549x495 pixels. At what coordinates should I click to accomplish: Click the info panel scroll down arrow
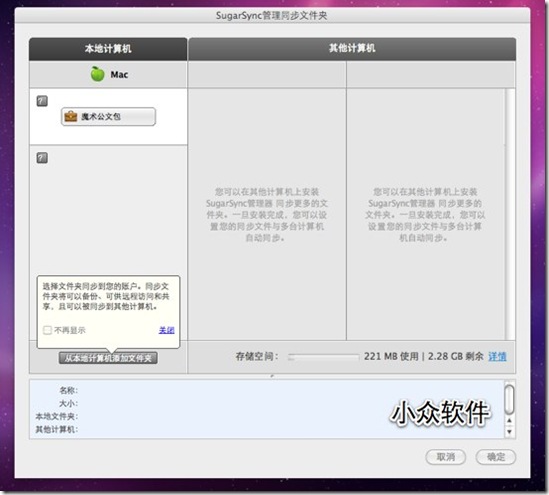click(x=509, y=432)
